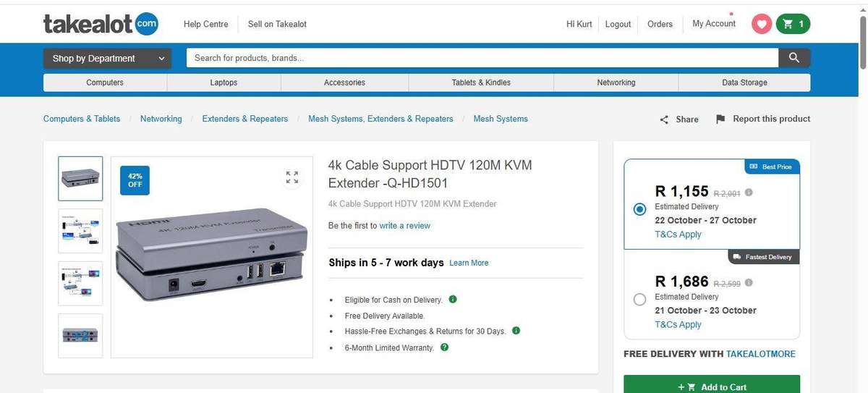868x393 pixels.
Task: Click T&Cs Apply under R 1,686 offer
Action: coord(678,325)
